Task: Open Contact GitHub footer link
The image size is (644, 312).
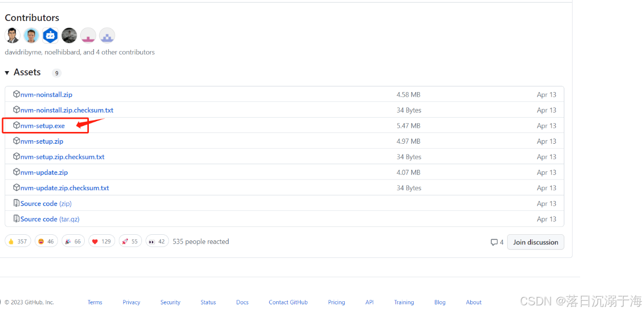Action: 288,302
